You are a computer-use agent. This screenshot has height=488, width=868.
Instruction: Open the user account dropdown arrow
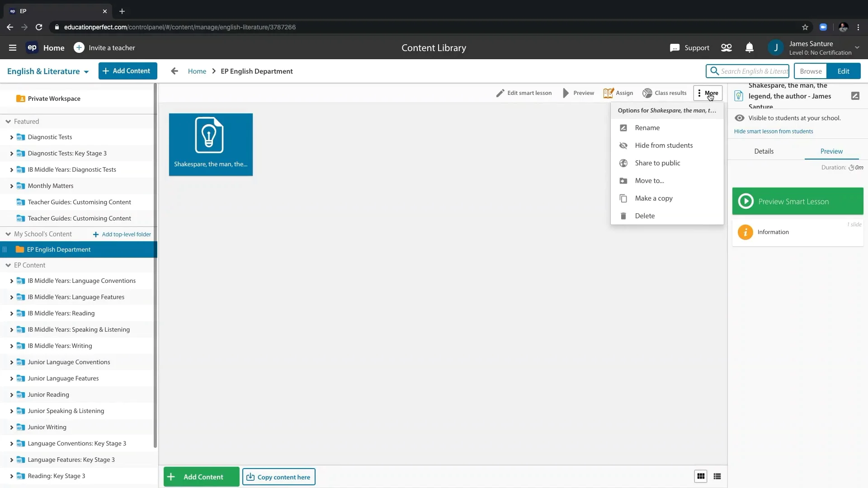pyautogui.click(x=857, y=47)
